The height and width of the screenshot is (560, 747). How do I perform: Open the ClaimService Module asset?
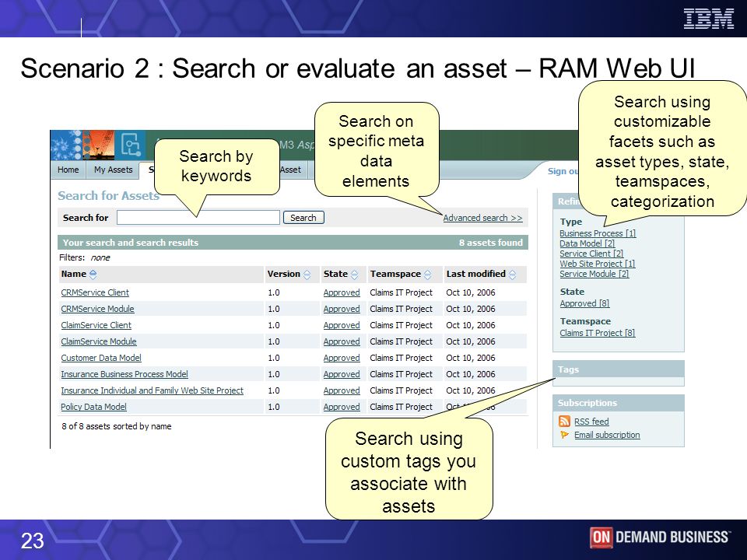tap(99, 341)
